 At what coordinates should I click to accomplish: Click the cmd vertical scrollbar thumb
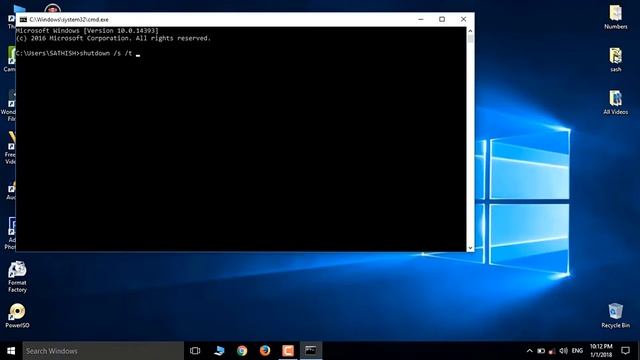tap(470, 39)
